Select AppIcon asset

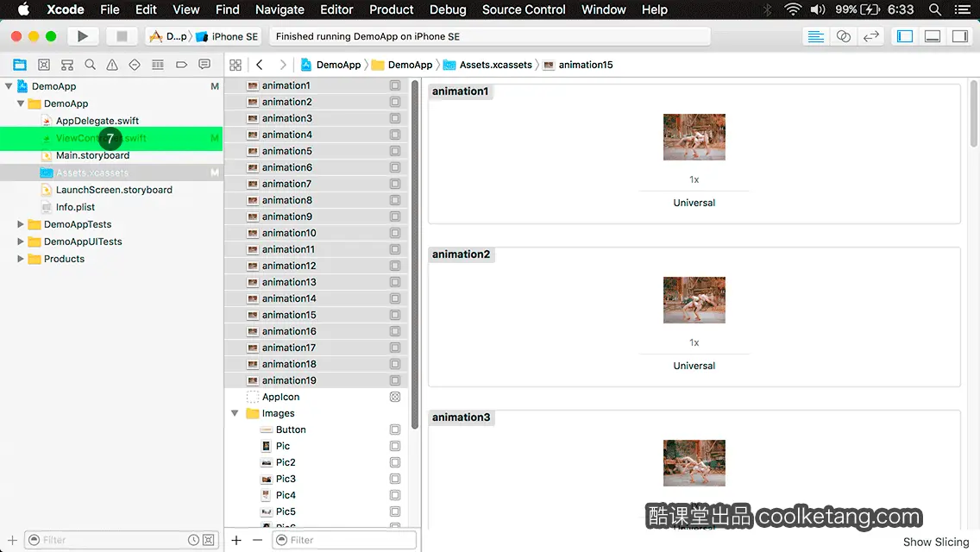[x=317, y=397]
